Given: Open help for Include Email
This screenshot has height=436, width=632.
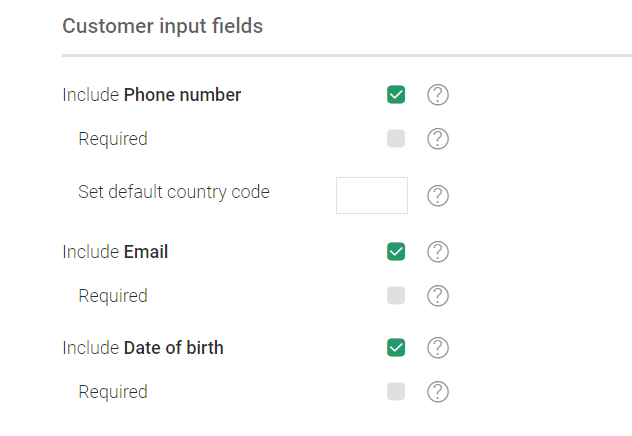Looking at the screenshot, I should [x=438, y=251].
